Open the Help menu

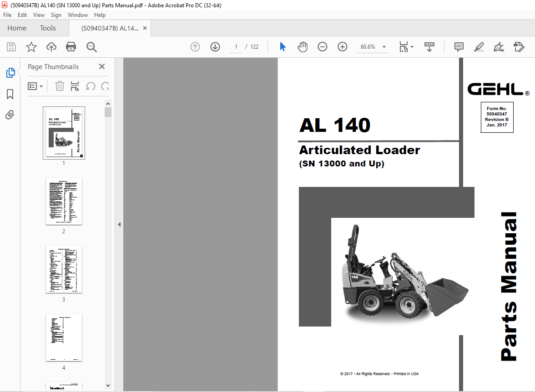click(x=100, y=15)
